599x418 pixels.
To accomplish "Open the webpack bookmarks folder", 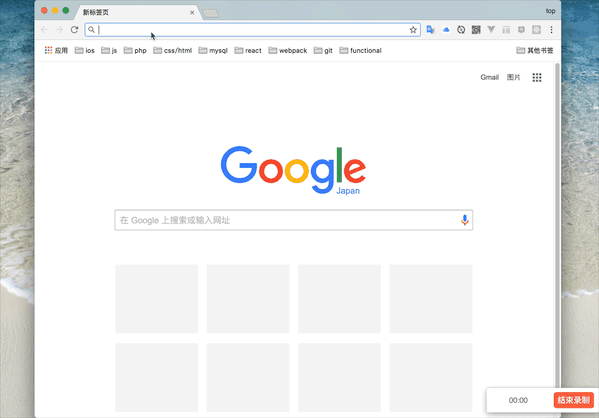I will pos(288,50).
